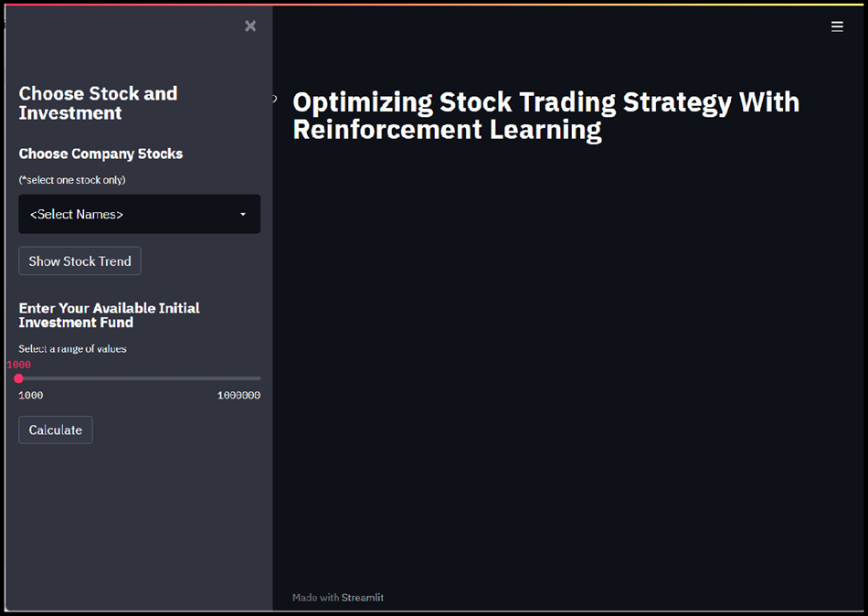
Task: Close the sidebar with the X icon
Action: 250,27
